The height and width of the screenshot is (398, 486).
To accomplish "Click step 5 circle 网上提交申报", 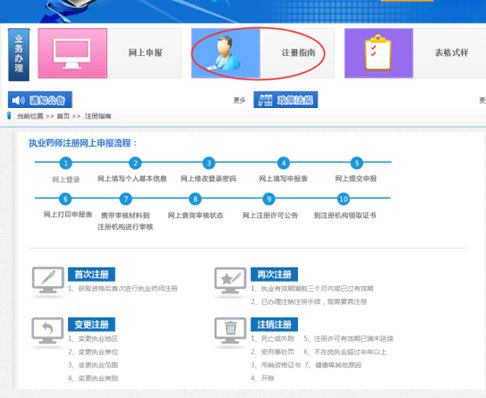I will [357, 163].
